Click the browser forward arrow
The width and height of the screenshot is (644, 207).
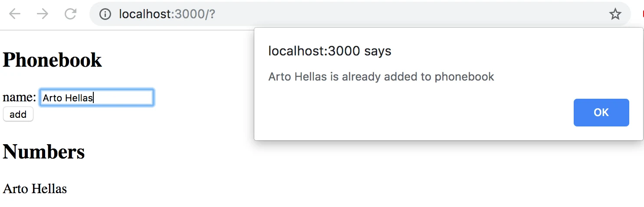[43, 14]
